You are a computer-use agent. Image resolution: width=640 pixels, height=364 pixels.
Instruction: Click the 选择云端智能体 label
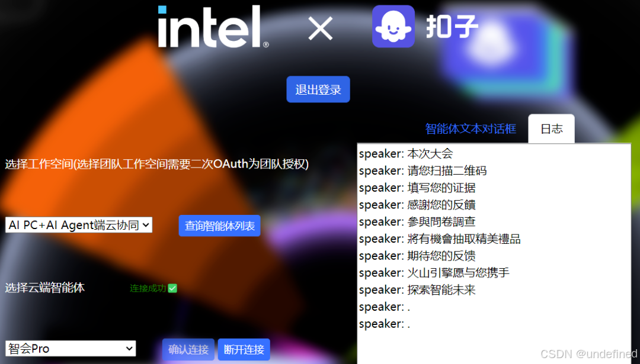(45, 288)
